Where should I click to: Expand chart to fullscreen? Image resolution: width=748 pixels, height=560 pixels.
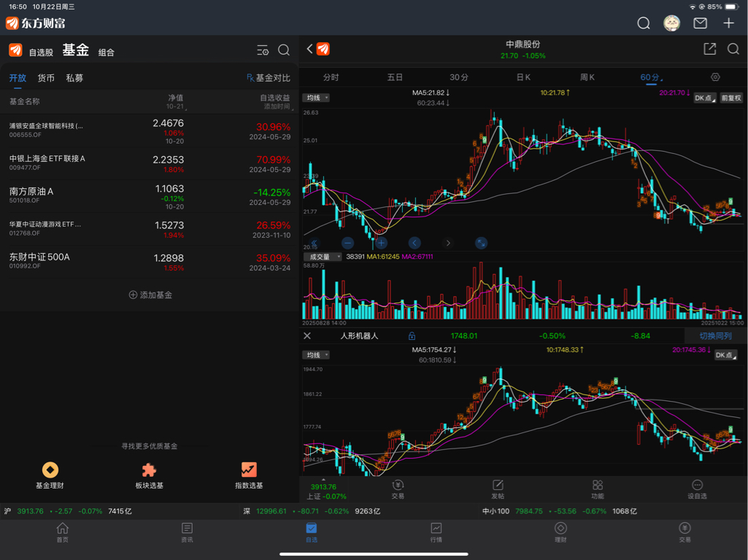click(482, 243)
